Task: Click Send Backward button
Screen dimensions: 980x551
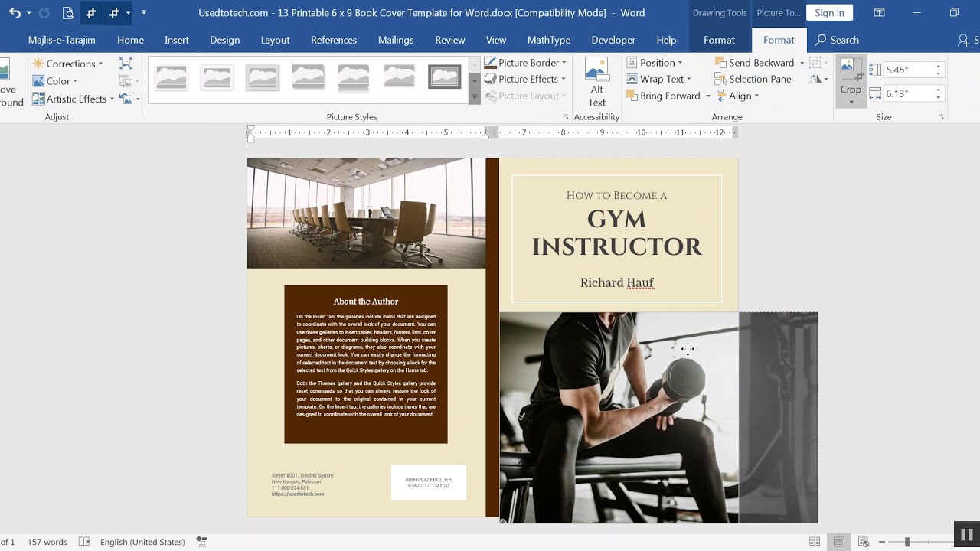Action: [754, 63]
